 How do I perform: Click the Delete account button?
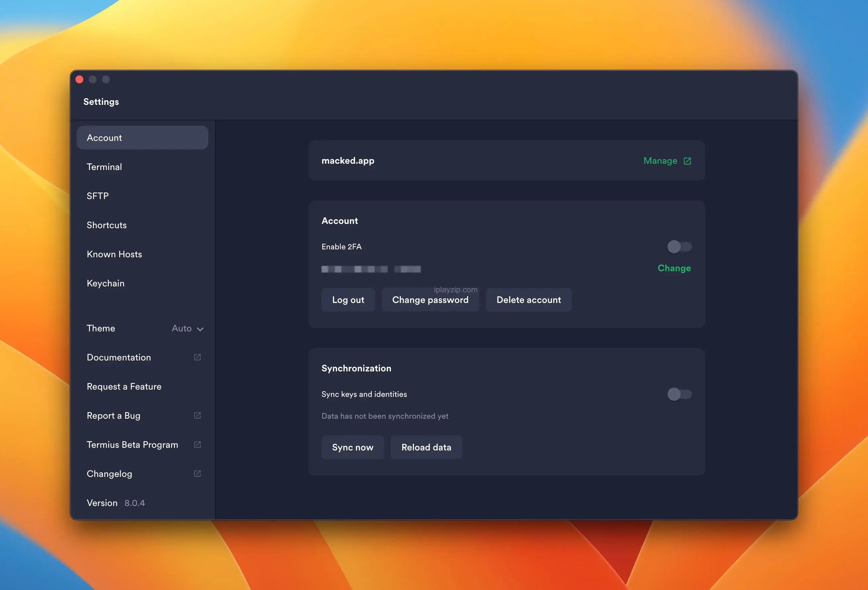coord(529,300)
